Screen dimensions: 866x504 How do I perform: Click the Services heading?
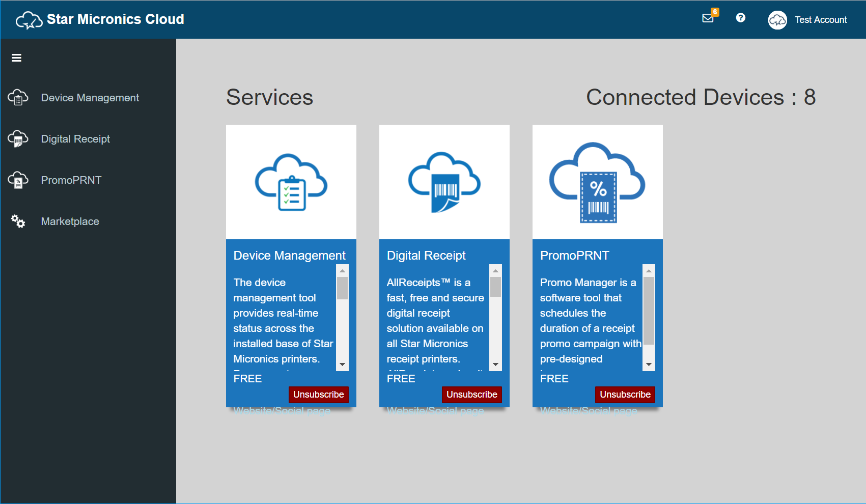[x=270, y=97]
